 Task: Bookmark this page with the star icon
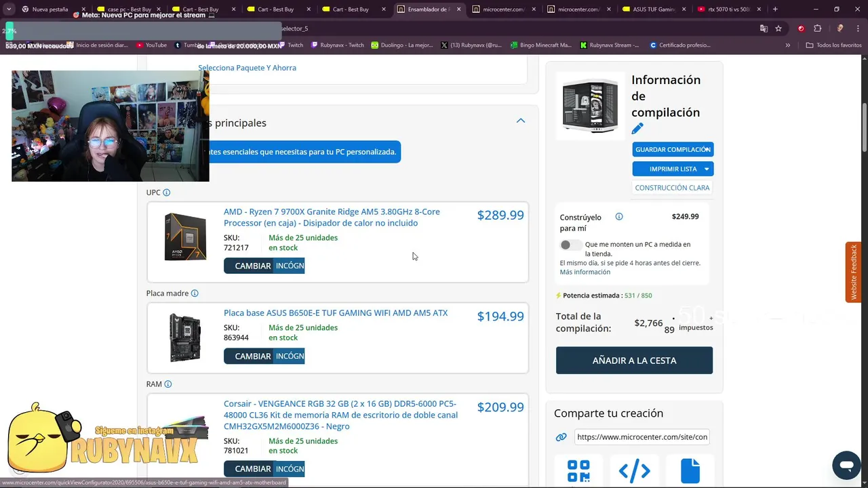(778, 28)
